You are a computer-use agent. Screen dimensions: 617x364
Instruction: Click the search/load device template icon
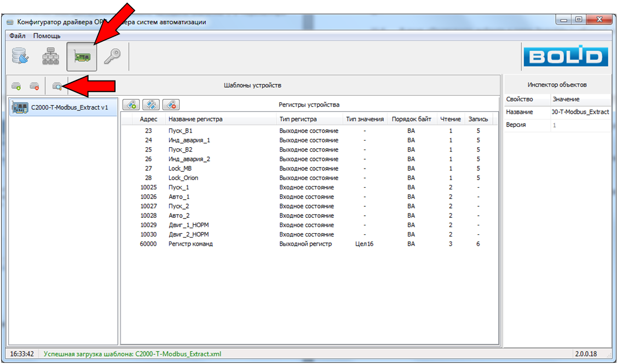pos(56,86)
